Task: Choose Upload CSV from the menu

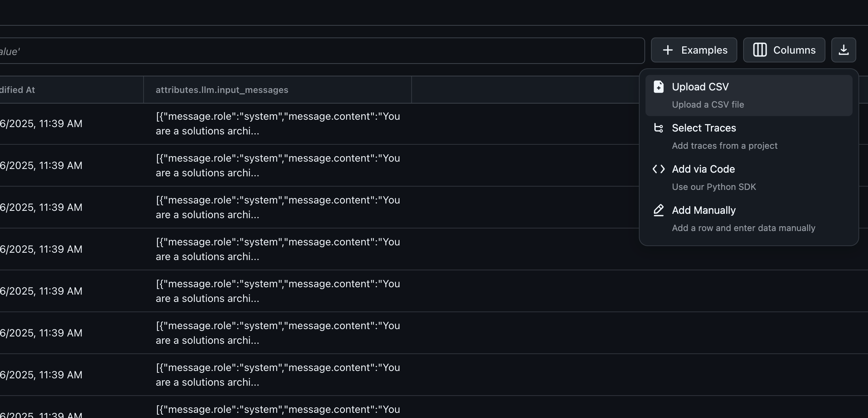Action: click(x=749, y=96)
